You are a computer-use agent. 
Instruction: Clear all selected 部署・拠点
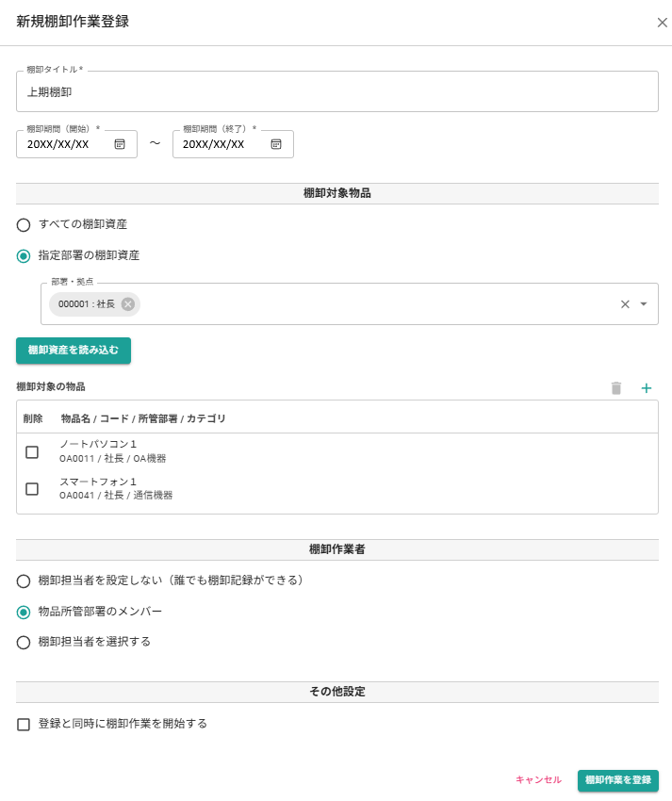[x=625, y=304]
